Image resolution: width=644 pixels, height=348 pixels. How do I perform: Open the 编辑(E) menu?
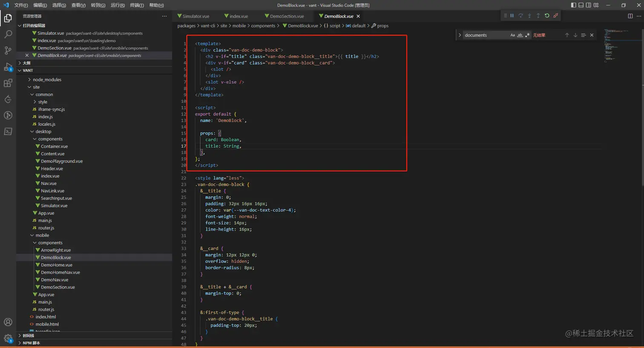[40, 5]
